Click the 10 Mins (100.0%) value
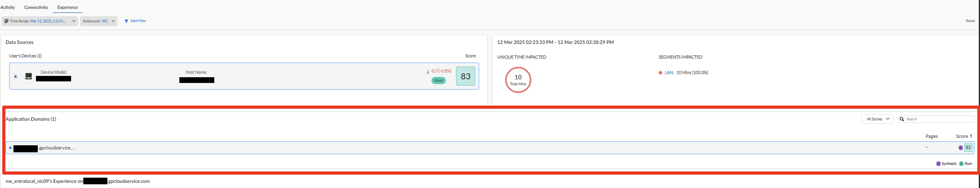This screenshot has height=188, width=980. [692, 73]
